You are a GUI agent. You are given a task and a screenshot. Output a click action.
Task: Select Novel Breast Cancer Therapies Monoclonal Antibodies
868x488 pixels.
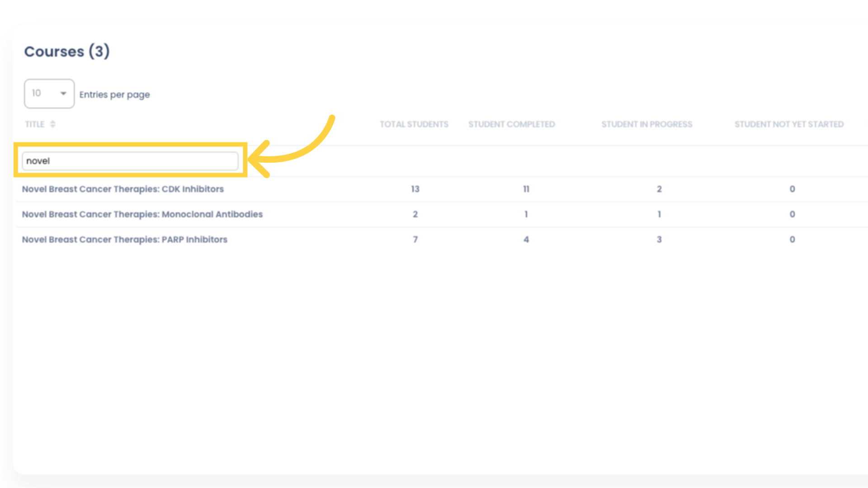coord(142,214)
